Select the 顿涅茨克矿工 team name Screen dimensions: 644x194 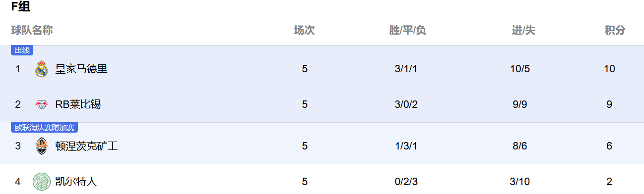[x=86, y=146]
